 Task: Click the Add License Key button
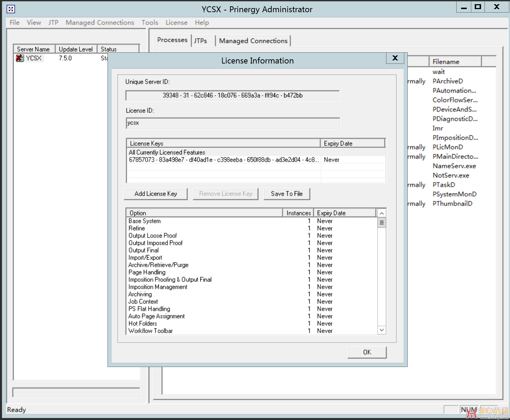pos(156,194)
